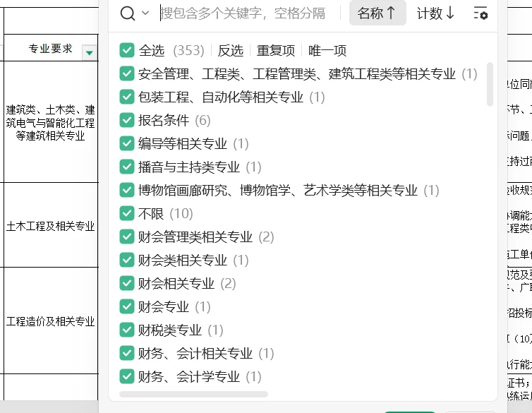The image size is (532, 413).
Task: Toggle the 财会专业 checkbox
Action: coord(127,306)
